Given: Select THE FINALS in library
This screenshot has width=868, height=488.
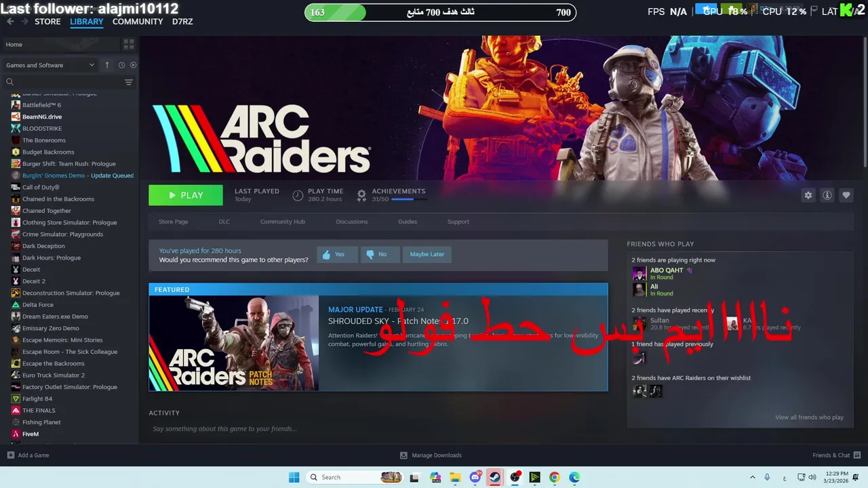Looking at the screenshot, I should [x=39, y=411].
